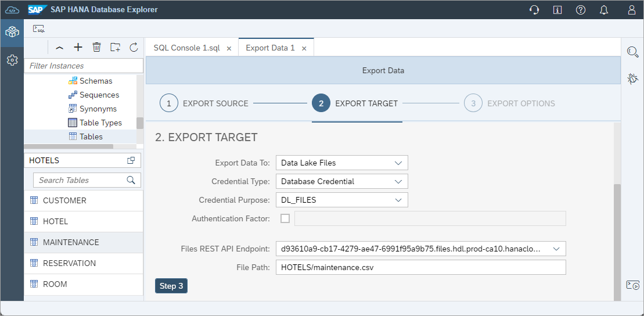Switch to the Export Data 1 tab
The width and height of the screenshot is (644, 316).
click(270, 48)
